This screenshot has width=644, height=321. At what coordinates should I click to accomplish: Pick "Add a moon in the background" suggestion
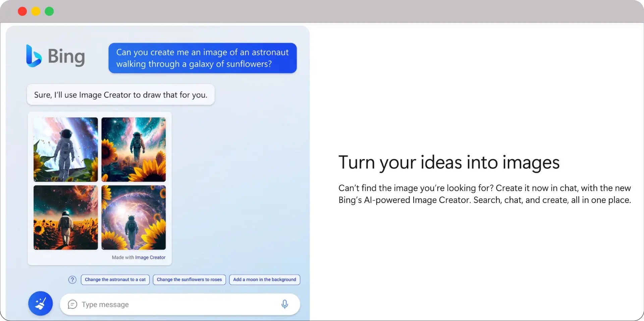(x=264, y=280)
